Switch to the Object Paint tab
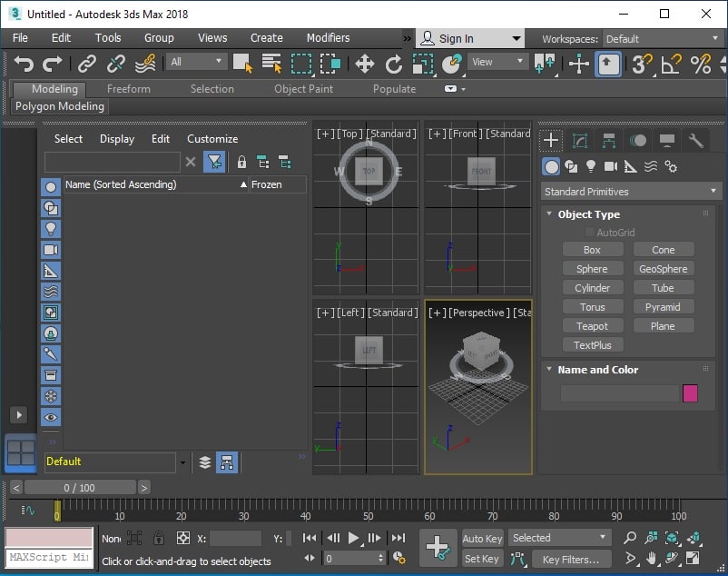The width and height of the screenshot is (728, 576). click(x=303, y=89)
